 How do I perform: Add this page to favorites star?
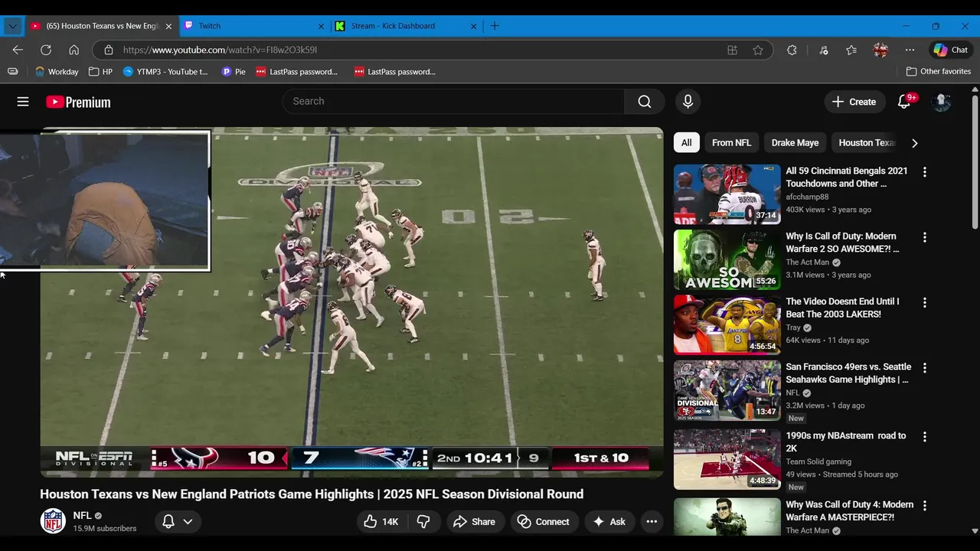click(758, 50)
